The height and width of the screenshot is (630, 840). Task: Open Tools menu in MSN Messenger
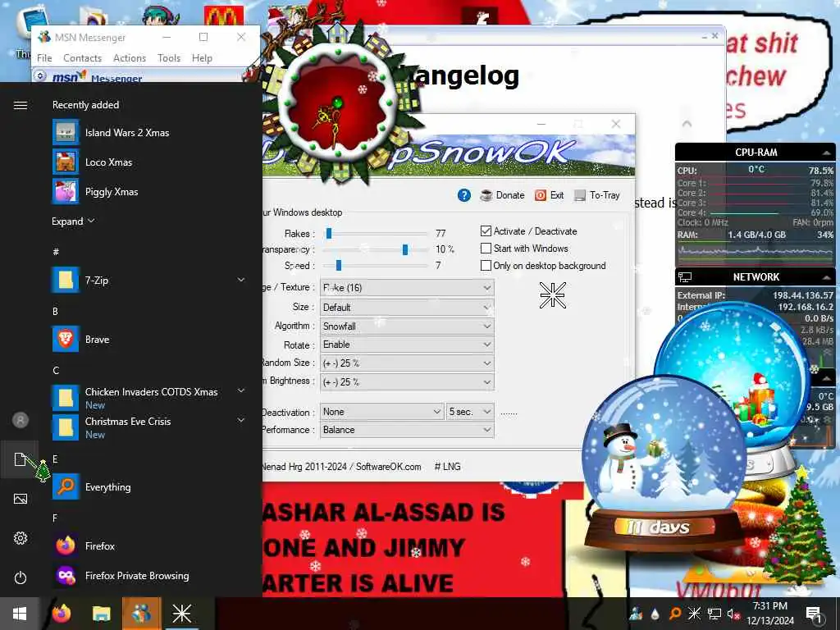tap(169, 58)
